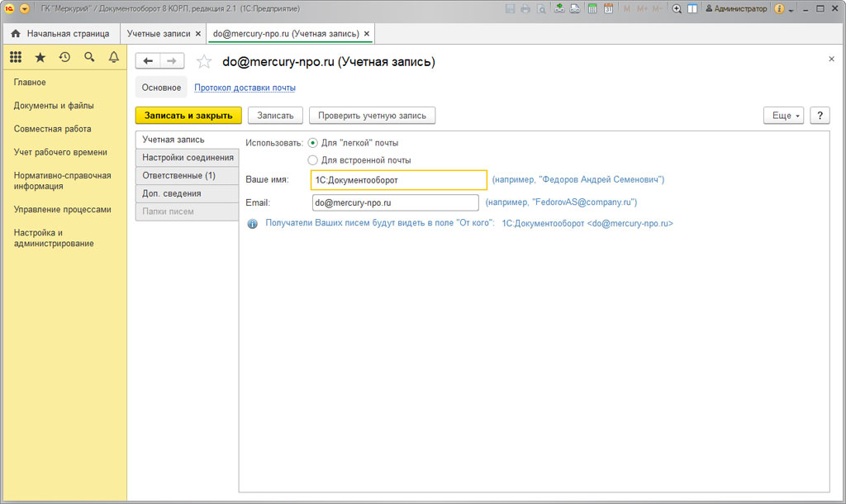Expand the 'Еще' dropdown button
Screen dimensions: 846x504
coord(784,116)
